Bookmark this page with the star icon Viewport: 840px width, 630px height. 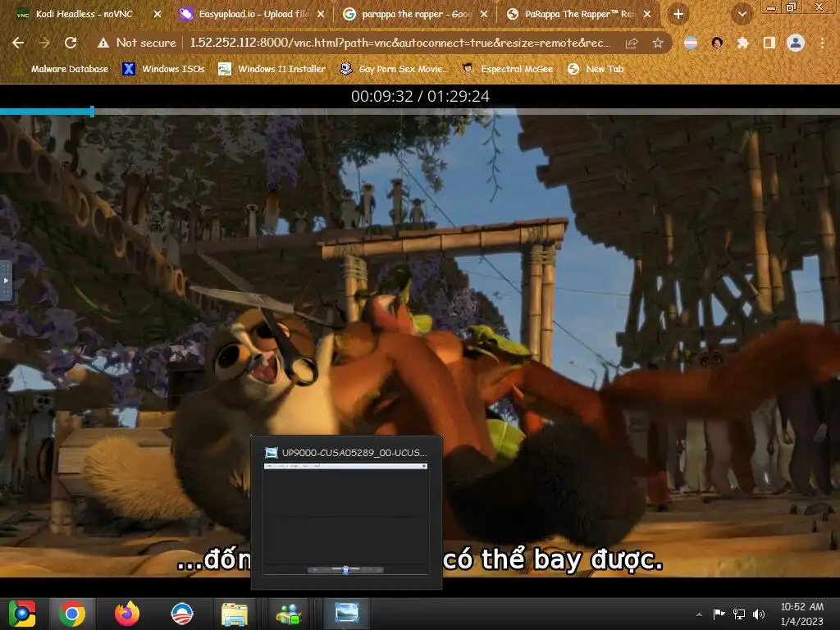click(x=658, y=43)
